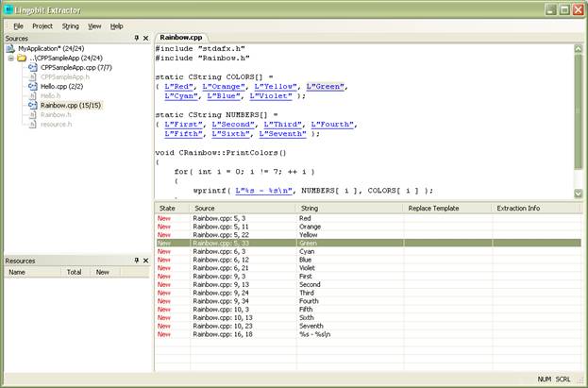
Task: Click code editor scroll down arrow
Action: (x=578, y=194)
